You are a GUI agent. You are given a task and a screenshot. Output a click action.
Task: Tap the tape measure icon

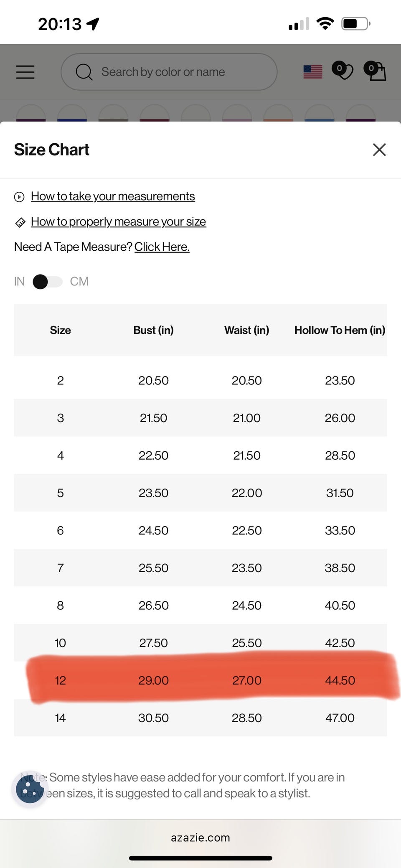(x=20, y=222)
